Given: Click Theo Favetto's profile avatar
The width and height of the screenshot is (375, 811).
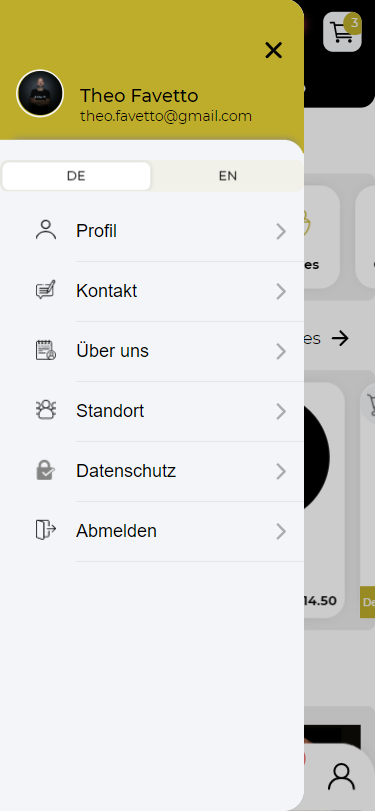Looking at the screenshot, I should click(40, 93).
